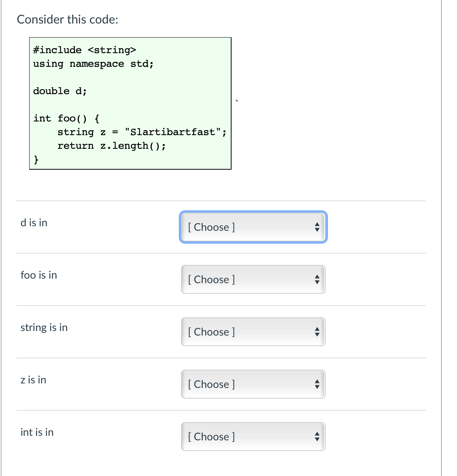
Task: Click the 'z is in' label text
Action: tap(33, 380)
